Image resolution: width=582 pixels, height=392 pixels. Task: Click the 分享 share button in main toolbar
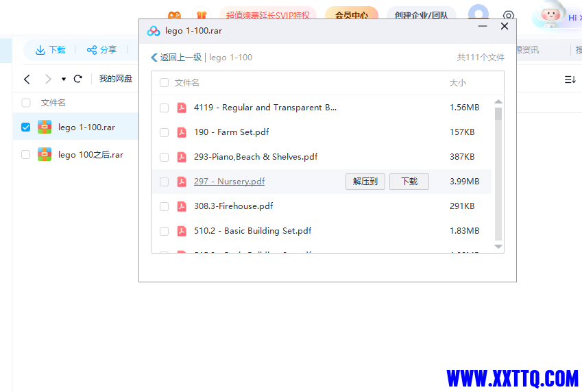tap(101, 50)
